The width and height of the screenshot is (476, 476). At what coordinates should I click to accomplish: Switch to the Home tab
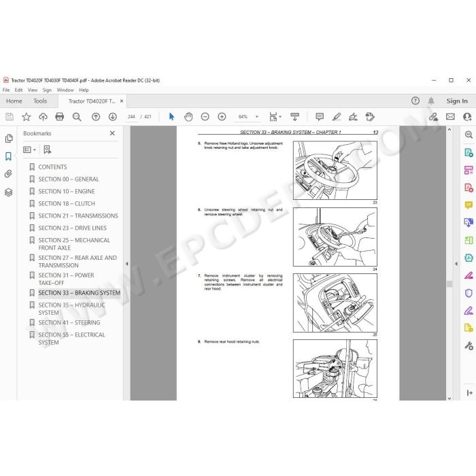click(x=14, y=101)
